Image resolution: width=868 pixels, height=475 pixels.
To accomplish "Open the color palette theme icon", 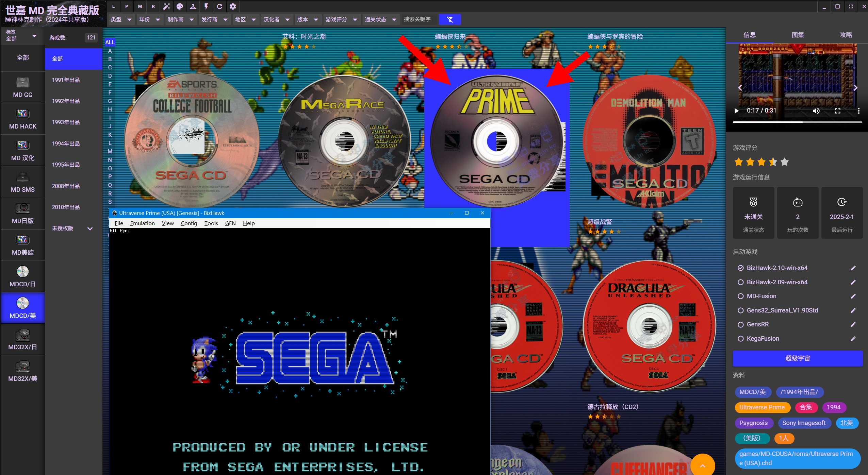I will coord(180,6).
